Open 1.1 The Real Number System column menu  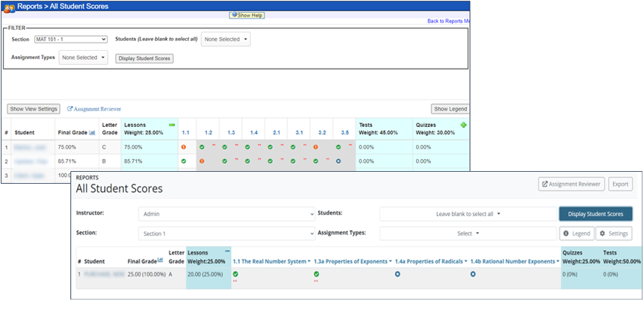click(x=308, y=261)
